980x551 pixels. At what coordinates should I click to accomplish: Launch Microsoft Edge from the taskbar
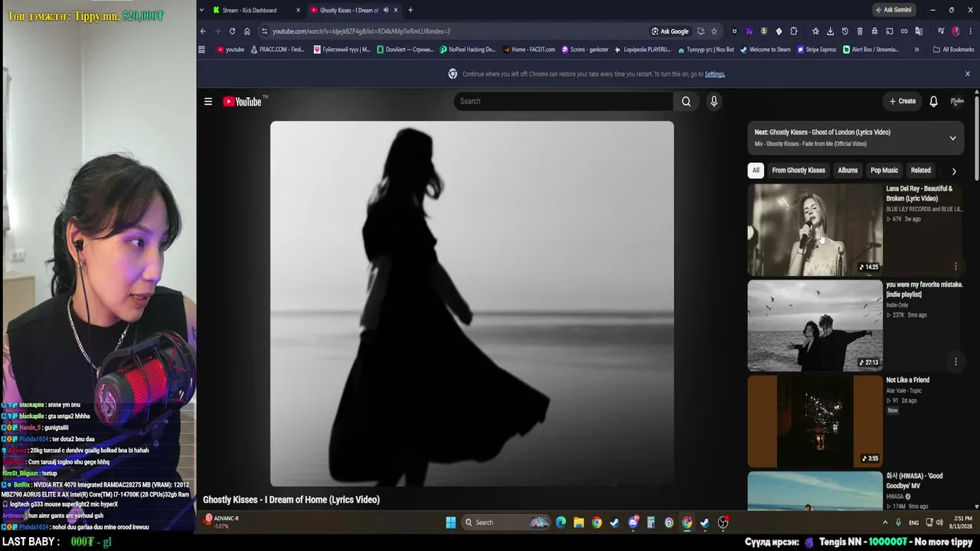tap(561, 523)
